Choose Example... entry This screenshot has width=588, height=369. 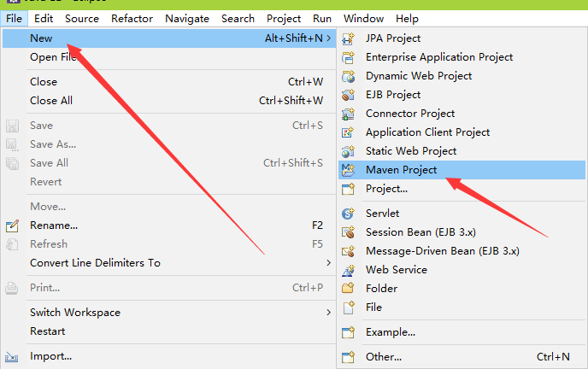coord(462,332)
